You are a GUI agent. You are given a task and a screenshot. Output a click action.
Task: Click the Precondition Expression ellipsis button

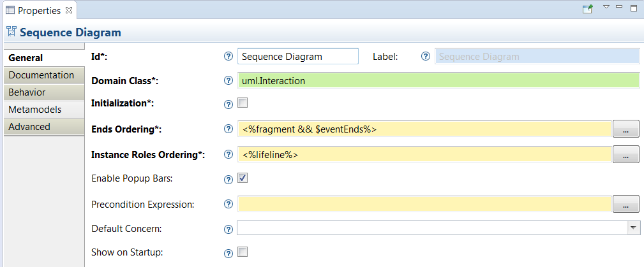(625, 205)
